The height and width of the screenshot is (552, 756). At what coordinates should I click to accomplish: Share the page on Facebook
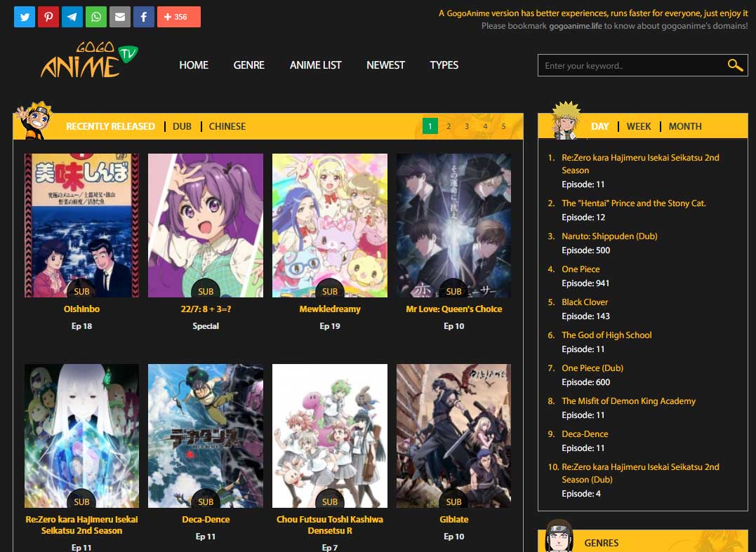pos(143,16)
